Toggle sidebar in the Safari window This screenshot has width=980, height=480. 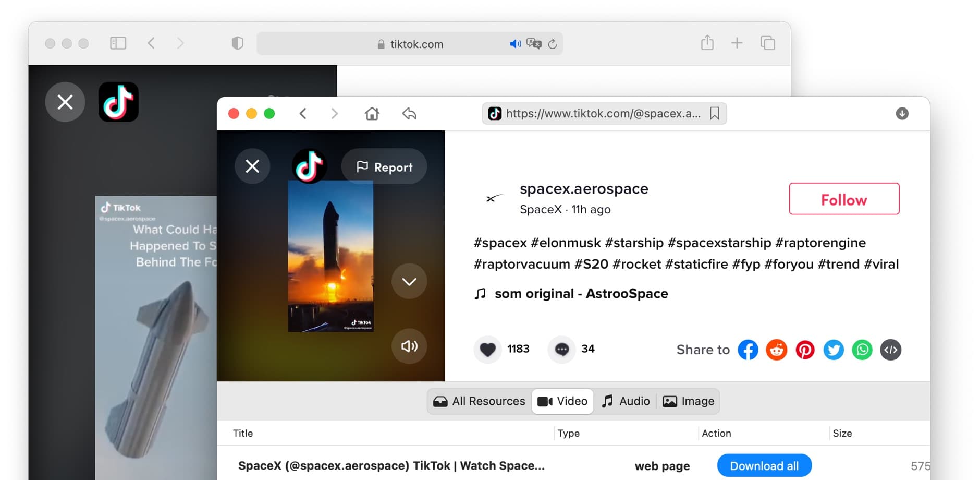(118, 43)
